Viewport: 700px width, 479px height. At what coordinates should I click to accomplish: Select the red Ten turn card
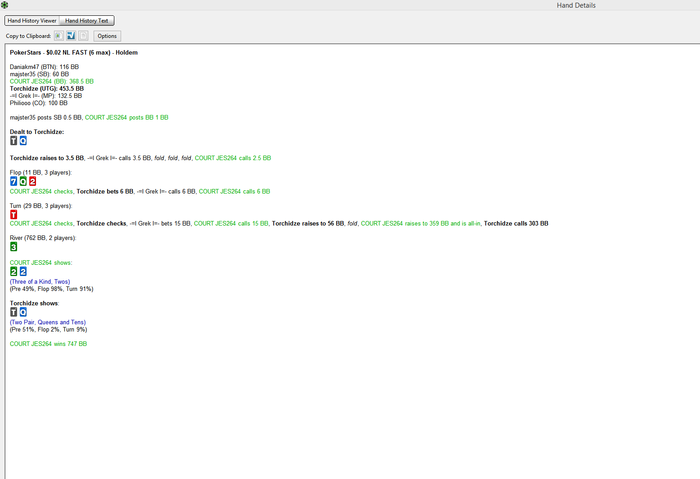[x=13, y=215]
